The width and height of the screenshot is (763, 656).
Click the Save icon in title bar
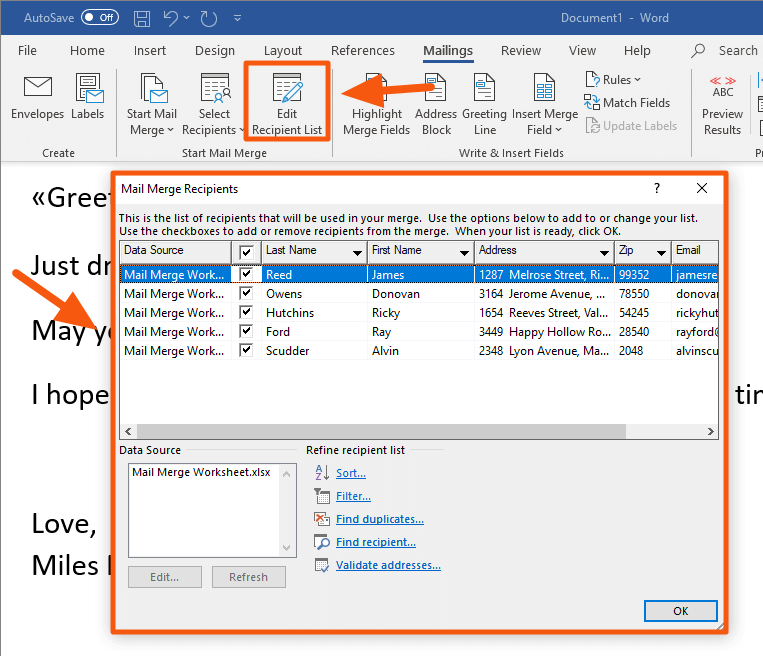coord(142,18)
